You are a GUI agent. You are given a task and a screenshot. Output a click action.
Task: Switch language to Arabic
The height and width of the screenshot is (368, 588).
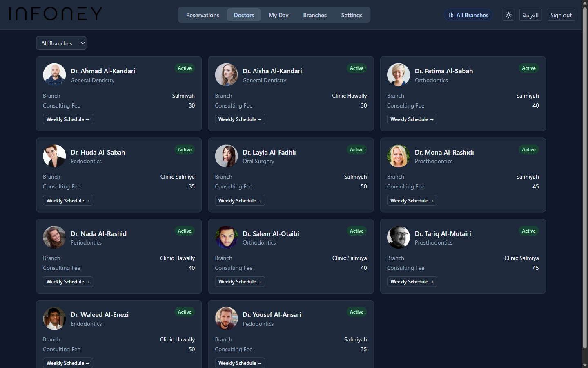click(530, 15)
